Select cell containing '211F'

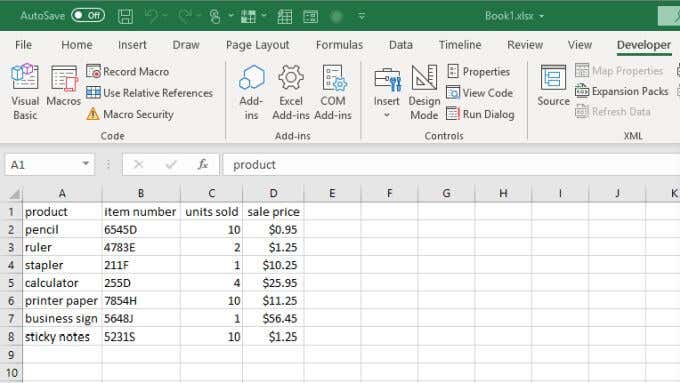(x=141, y=265)
